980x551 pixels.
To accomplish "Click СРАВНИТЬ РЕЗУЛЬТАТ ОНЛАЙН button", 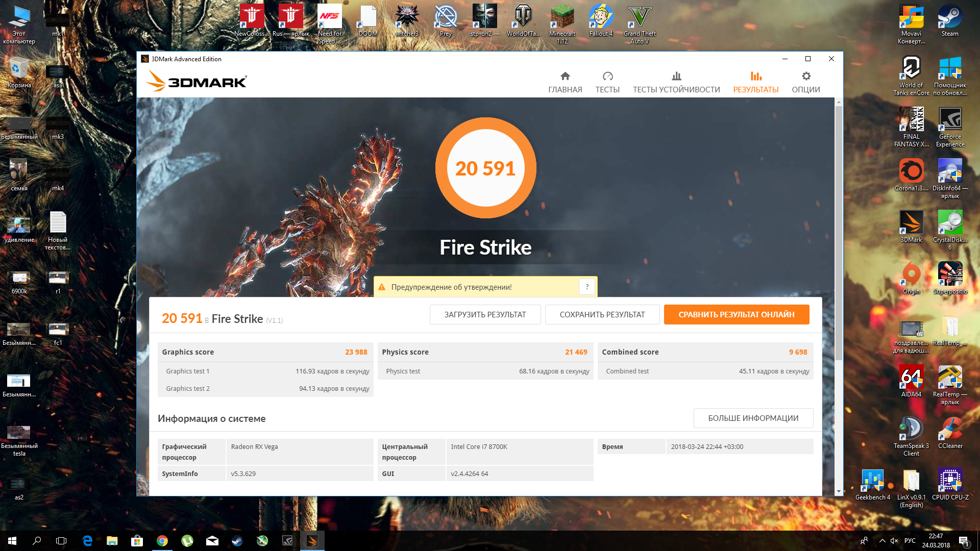I will pos(736,314).
